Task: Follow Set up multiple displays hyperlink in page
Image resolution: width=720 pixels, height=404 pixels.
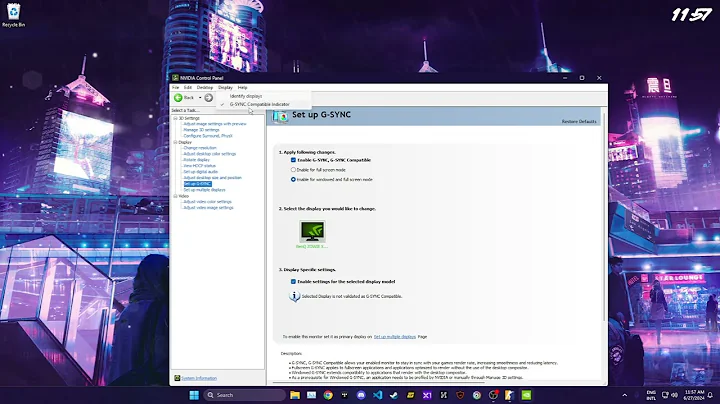Action: 394,337
